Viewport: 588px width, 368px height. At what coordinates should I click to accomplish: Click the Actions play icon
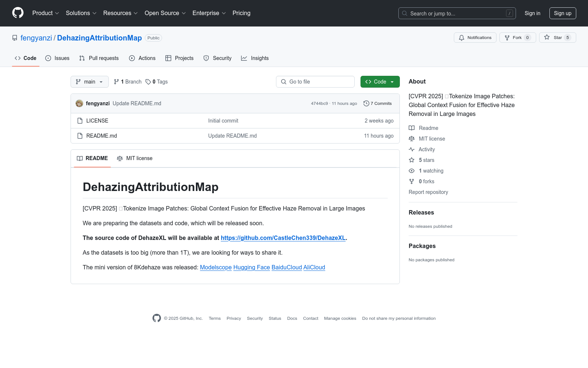point(132,58)
